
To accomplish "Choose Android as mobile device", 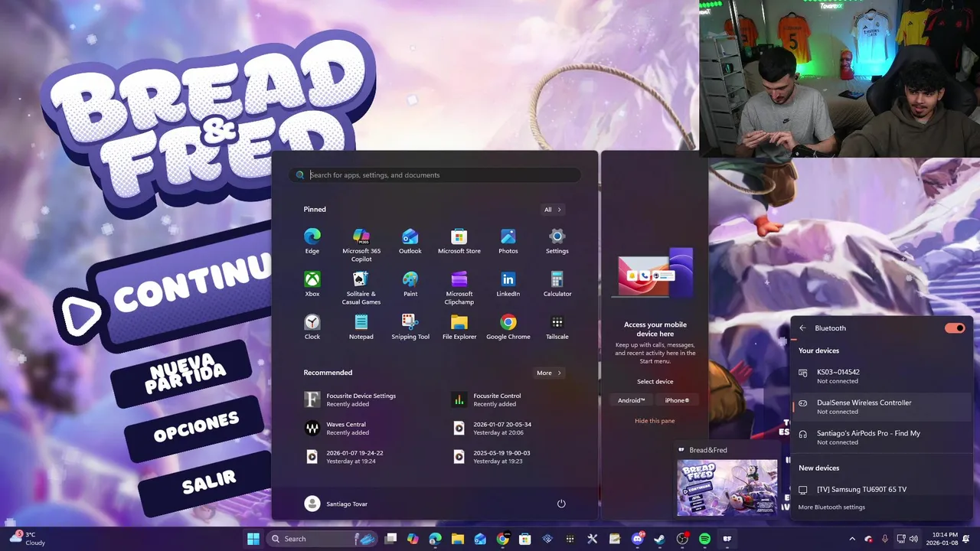I will [x=632, y=400].
